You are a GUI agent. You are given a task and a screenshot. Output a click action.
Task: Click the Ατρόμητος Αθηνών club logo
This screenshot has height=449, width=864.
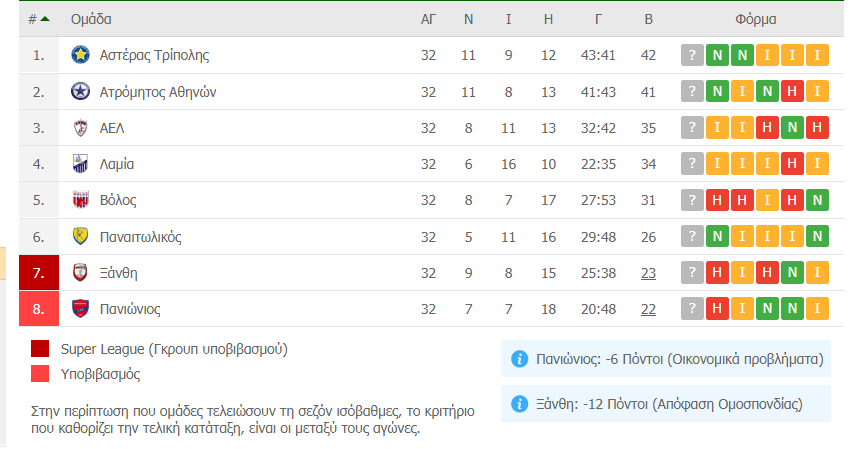(x=81, y=92)
